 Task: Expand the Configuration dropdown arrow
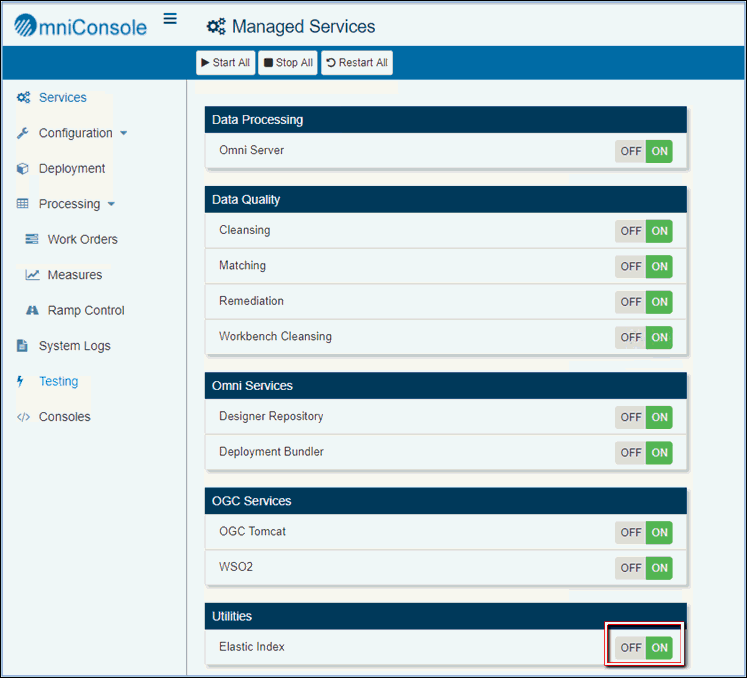point(123,133)
